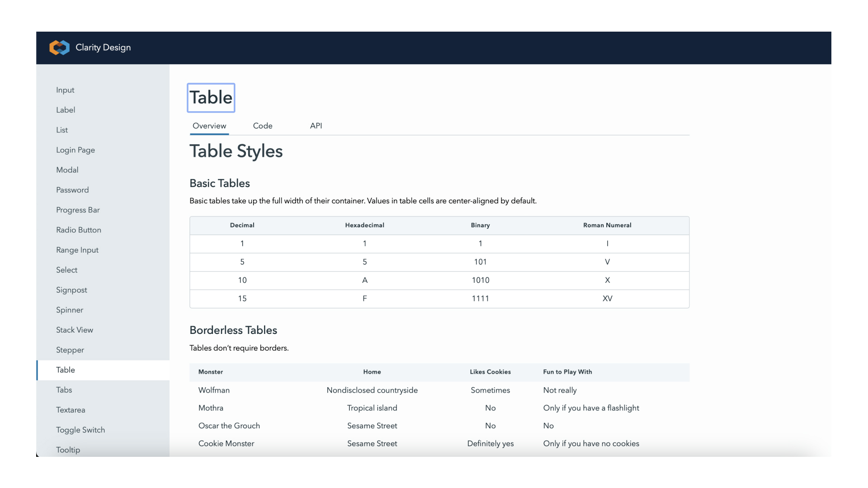Click the Clarity Design logo icon
Image resolution: width=868 pixels, height=488 pixels.
click(x=59, y=47)
